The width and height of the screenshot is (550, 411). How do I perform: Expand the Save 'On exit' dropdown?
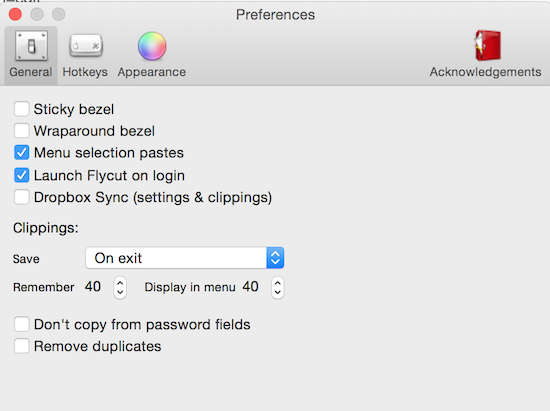[x=185, y=258]
